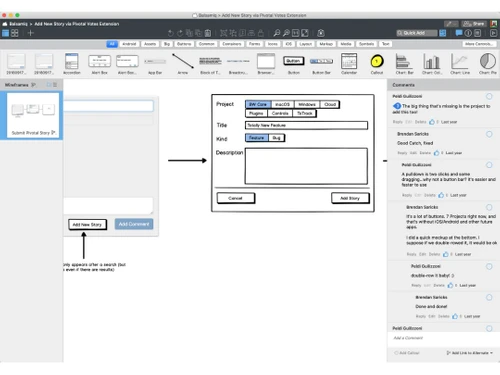
Task: Select the Chart: Bar control
Action: point(404,64)
